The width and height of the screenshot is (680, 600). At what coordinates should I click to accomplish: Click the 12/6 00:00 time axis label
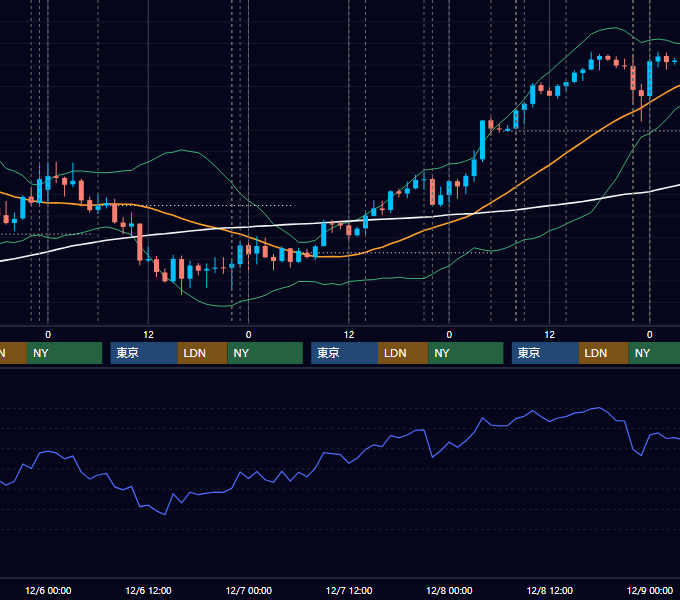[x=48, y=590]
